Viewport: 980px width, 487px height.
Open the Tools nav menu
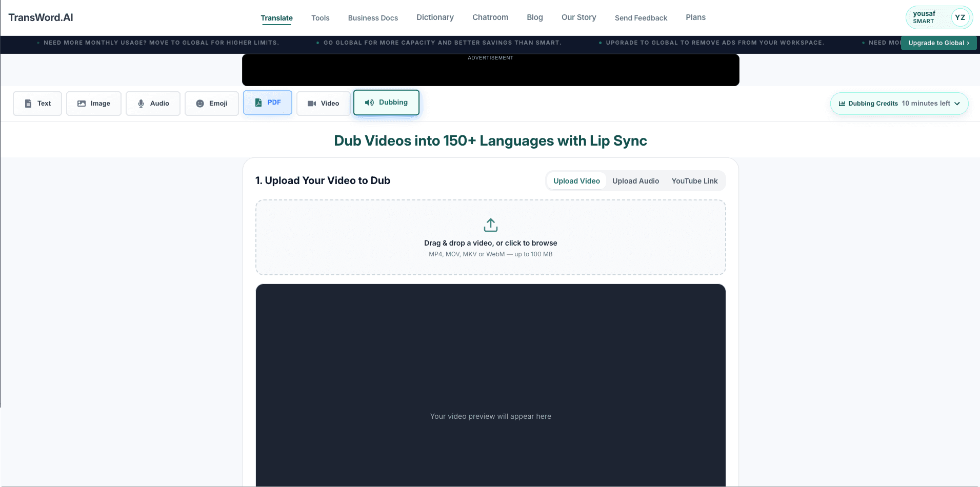(x=321, y=18)
